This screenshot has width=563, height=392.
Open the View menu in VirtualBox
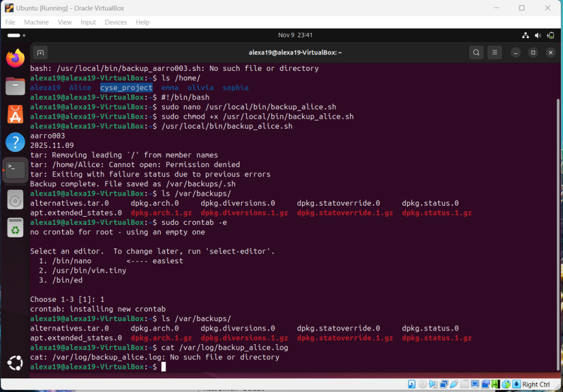click(x=65, y=22)
